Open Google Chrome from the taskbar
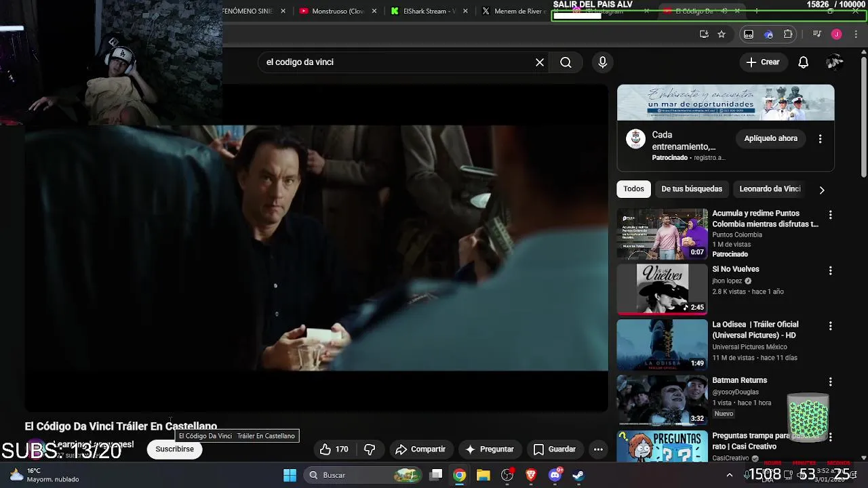868x488 pixels. coord(460,475)
